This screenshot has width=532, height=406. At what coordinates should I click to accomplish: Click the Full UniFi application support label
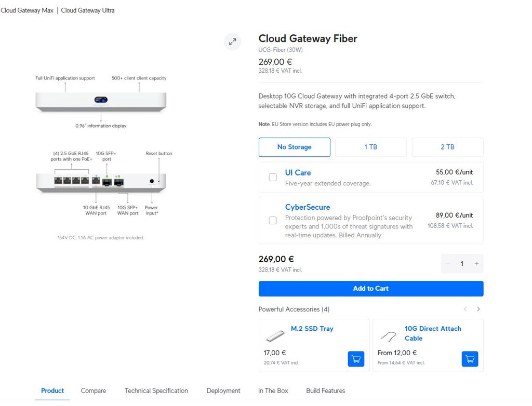click(65, 78)
